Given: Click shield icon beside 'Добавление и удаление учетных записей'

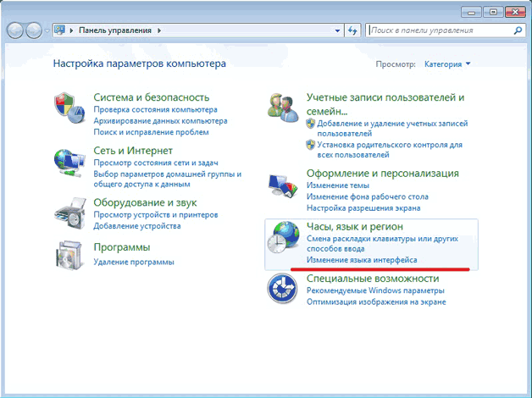Looking at the screenshot, I should pyautogui.click(x=310, y=124).
